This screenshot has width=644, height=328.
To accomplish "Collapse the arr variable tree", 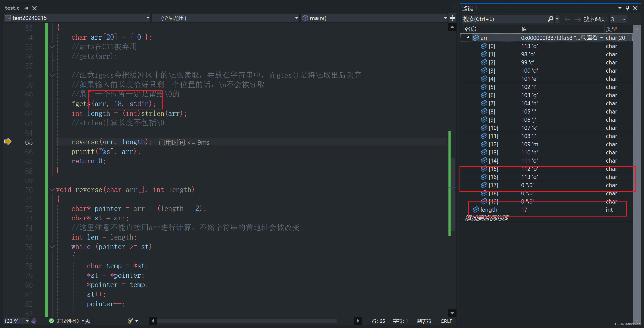I will point(468,38).
